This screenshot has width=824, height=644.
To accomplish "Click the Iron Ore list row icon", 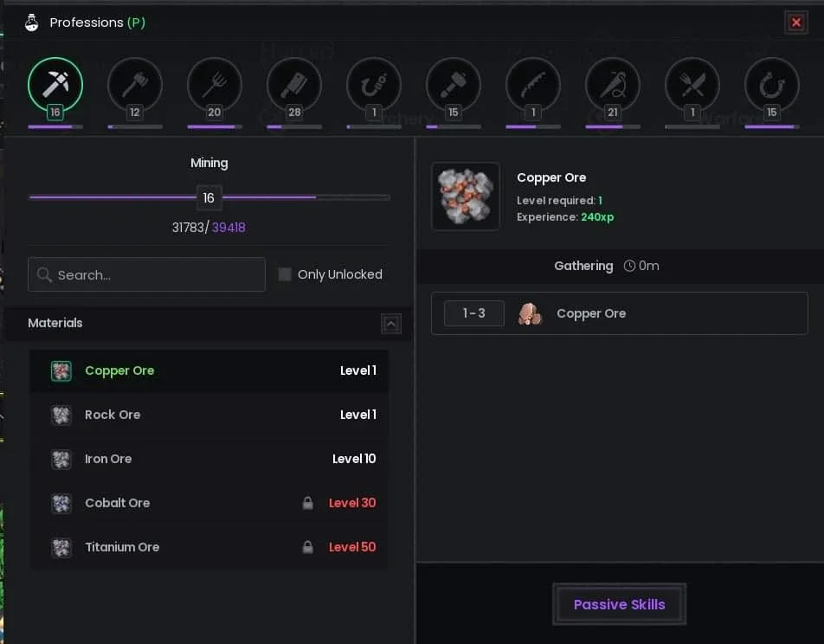I will tap(61, 459).
